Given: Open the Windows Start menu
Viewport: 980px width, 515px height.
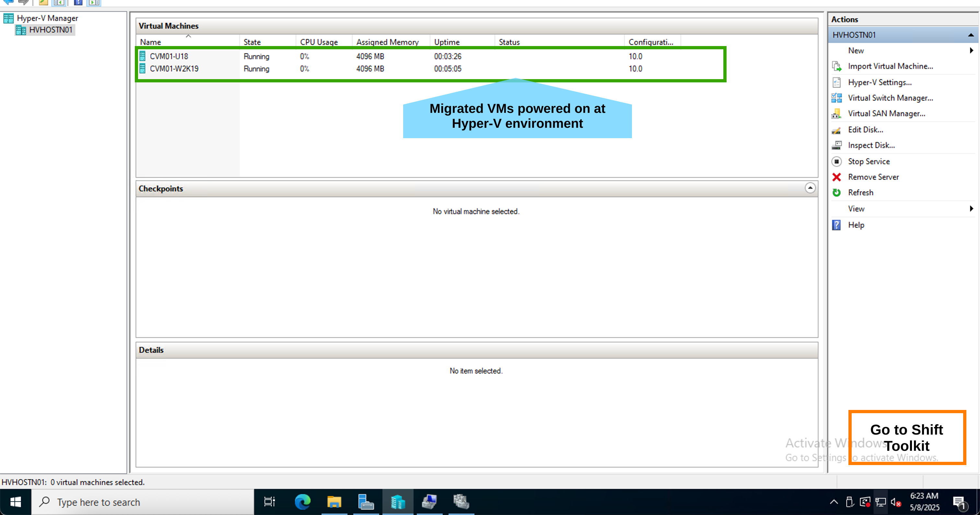Looking at the screenshot, I should click(16, 502).
